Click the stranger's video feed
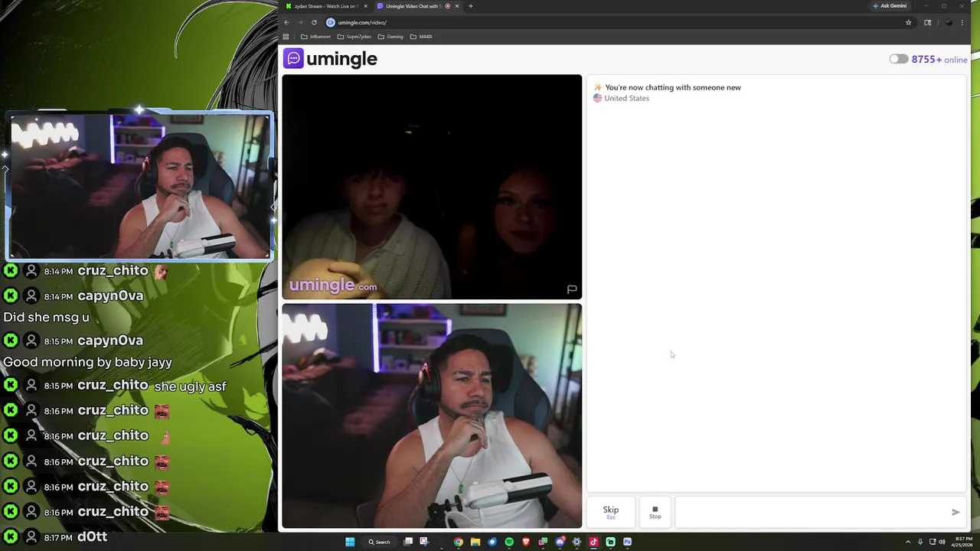 432,187
